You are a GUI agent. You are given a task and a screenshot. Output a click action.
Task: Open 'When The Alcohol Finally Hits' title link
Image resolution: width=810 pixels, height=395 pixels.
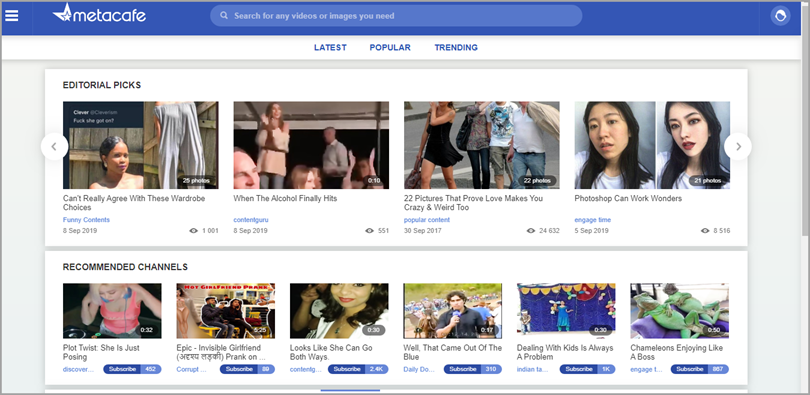[x=285, y=198]
